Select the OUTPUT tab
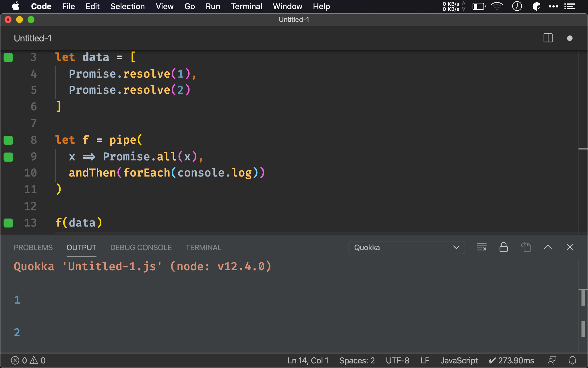The image size is (588, 368). pos(81,248)
